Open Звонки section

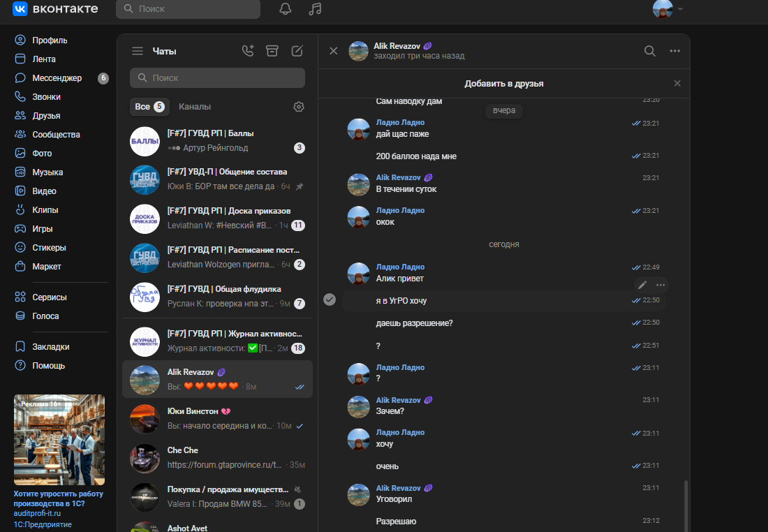38,96
